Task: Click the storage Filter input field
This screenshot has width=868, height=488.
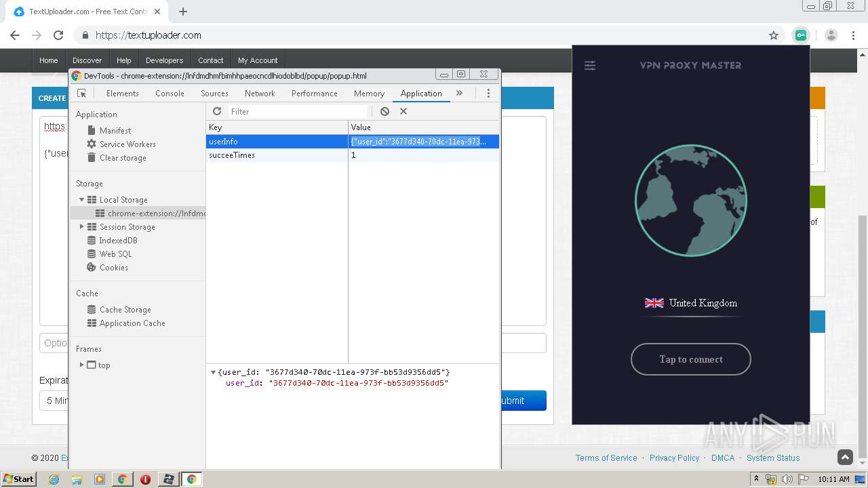Action: (x=297, y=111)
